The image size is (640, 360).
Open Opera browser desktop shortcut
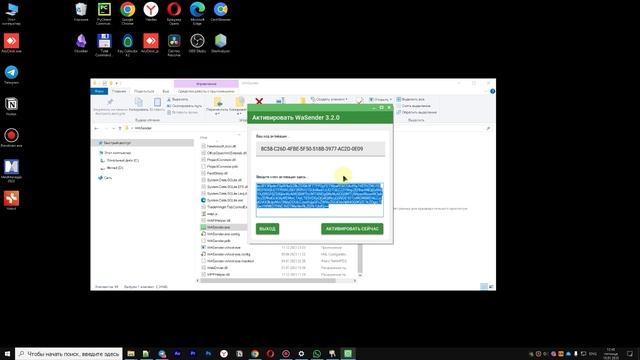click(x=174, y=13)
